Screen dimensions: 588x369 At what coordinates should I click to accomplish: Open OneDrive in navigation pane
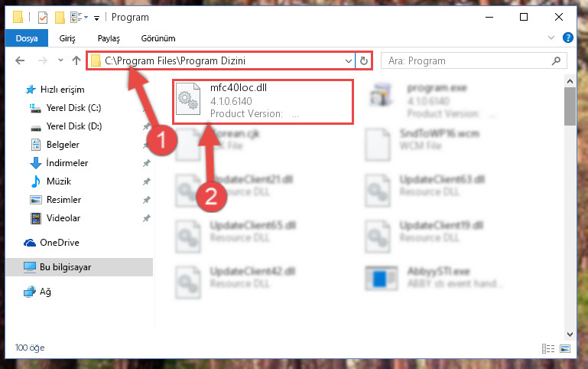click(60, 243)
